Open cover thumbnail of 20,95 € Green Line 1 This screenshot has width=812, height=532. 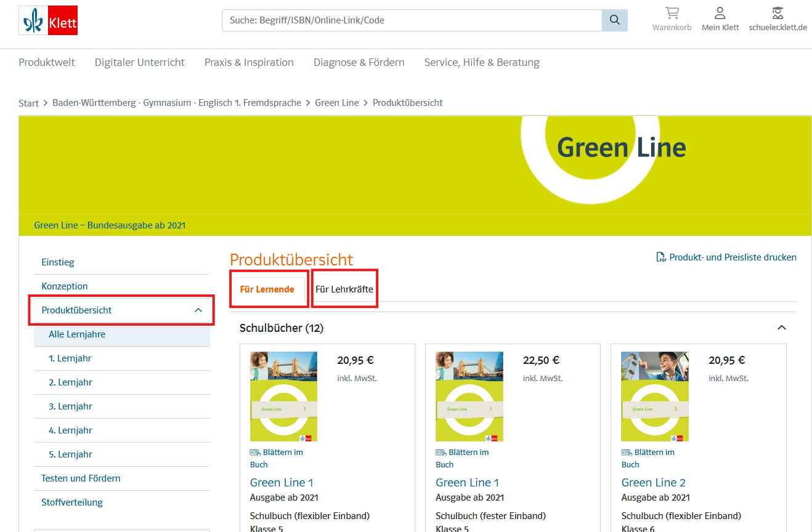(283, 397)
